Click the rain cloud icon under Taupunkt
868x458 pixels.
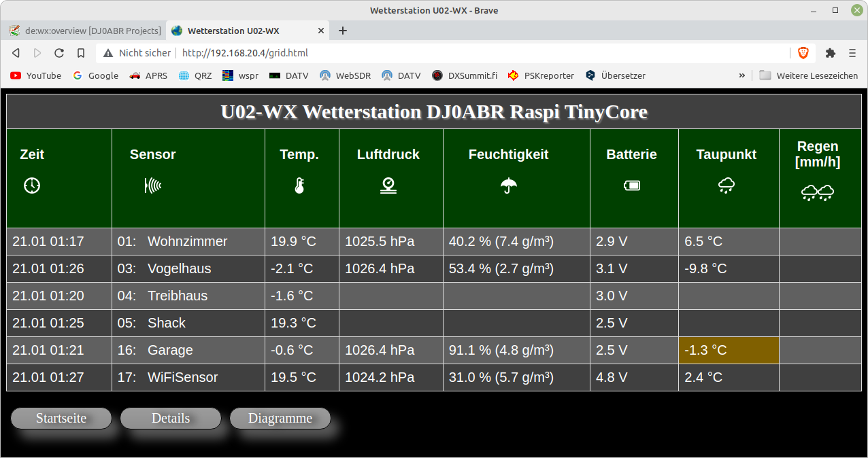point(726,186)
